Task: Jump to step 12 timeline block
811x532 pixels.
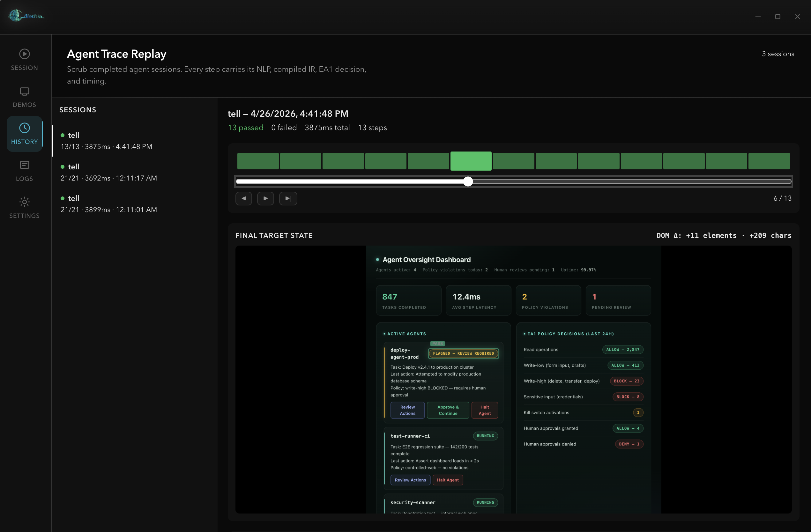Action: click(x=726, y=161)
